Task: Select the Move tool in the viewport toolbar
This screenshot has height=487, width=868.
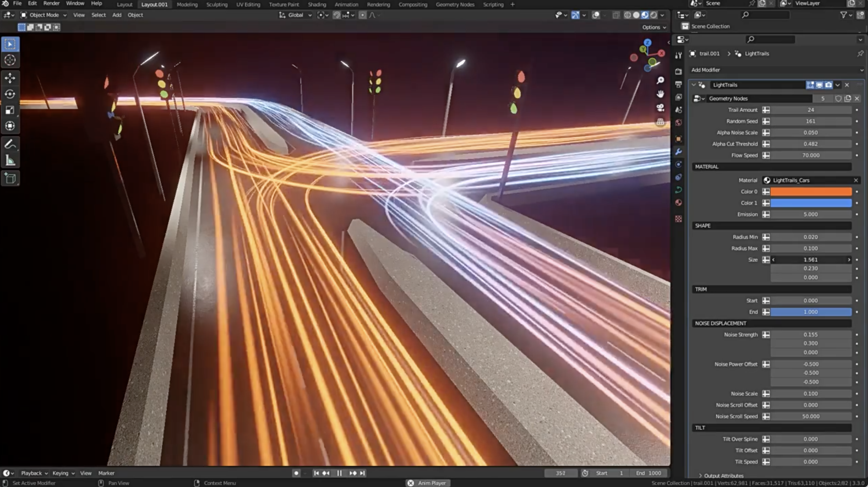Action: pos(10,78)
